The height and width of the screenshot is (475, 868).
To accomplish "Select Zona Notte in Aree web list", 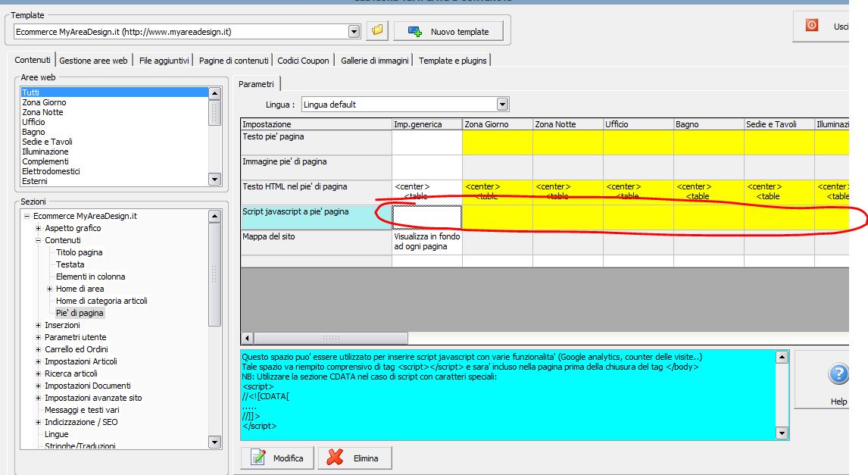I will [114, 112].
